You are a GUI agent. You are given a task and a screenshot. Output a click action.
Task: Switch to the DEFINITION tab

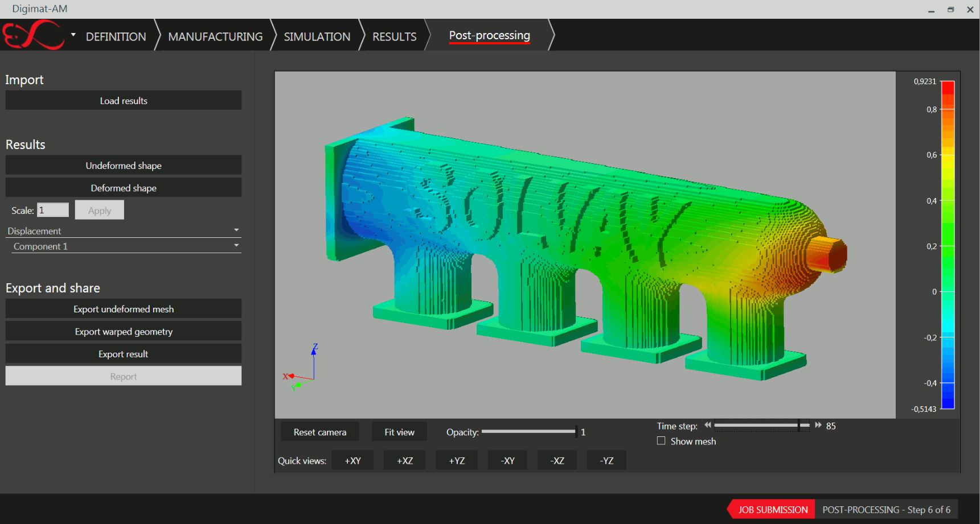116,37
